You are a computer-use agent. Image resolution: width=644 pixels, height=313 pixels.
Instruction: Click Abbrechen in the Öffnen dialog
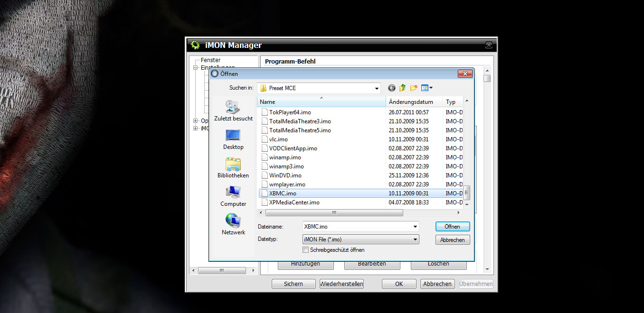click(453, 240)
